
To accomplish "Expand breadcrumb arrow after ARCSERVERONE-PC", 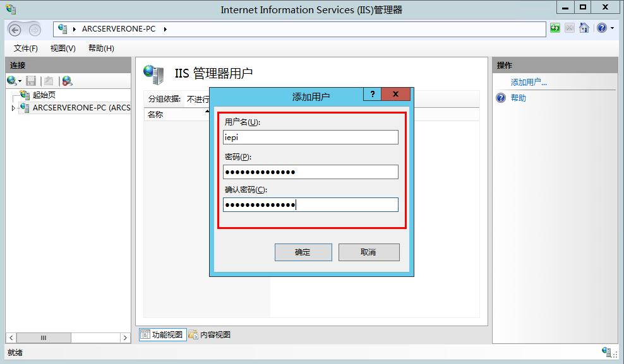I will pos(165,29).
